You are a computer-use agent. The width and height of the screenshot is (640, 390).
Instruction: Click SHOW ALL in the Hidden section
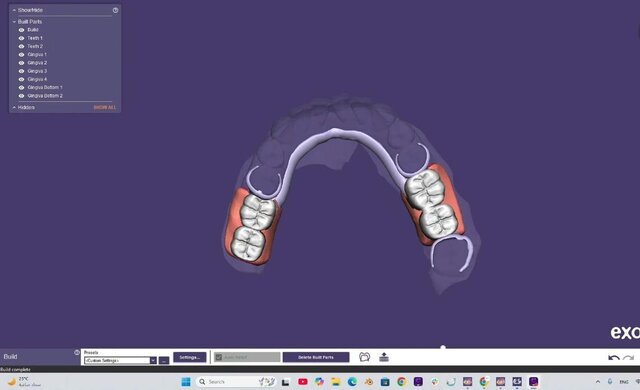point(105,107)
